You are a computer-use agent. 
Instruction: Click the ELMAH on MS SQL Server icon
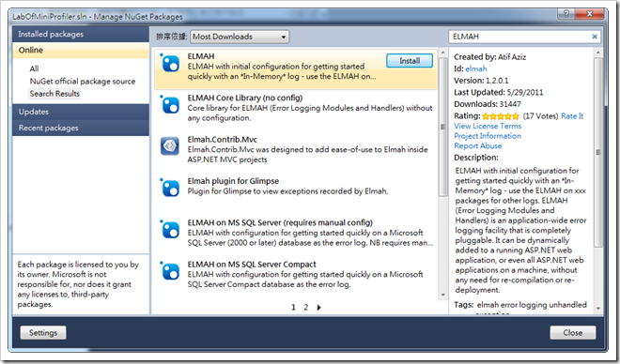(x=170, y=229)
